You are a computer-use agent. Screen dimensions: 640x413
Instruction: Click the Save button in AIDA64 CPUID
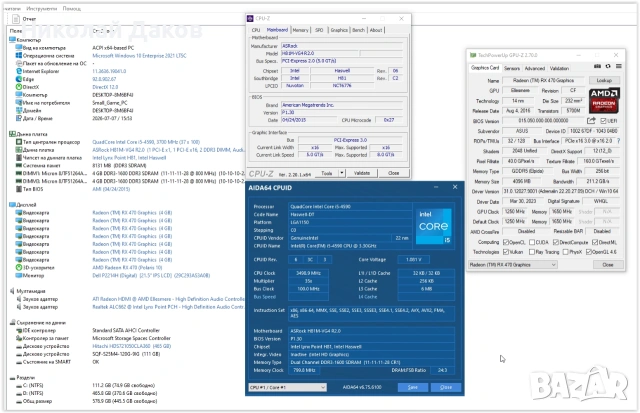pos(413,387)
